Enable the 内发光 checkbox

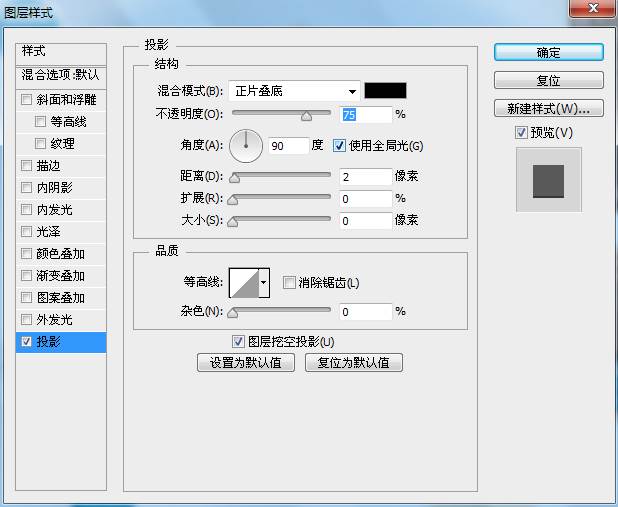point(26,209)
